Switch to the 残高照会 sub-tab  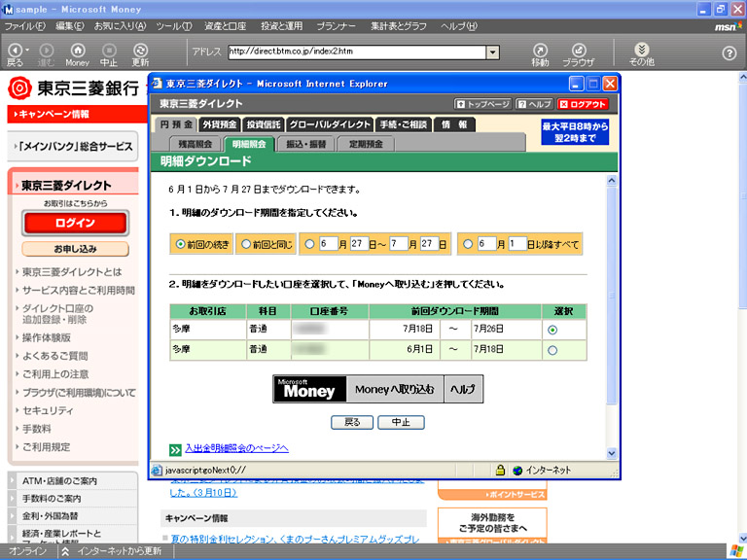[195, 144]
